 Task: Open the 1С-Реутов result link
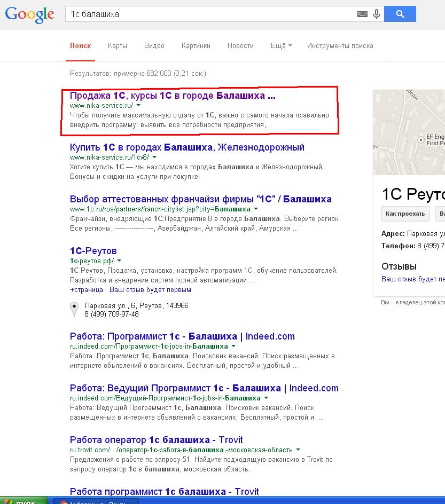[93, 251]
